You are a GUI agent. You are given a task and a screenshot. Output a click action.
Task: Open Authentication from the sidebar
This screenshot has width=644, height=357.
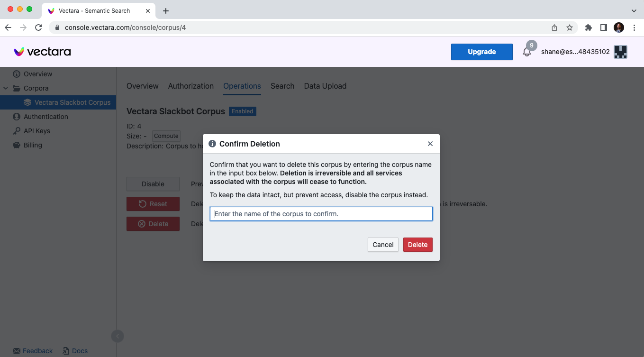[x=16, y=116]
